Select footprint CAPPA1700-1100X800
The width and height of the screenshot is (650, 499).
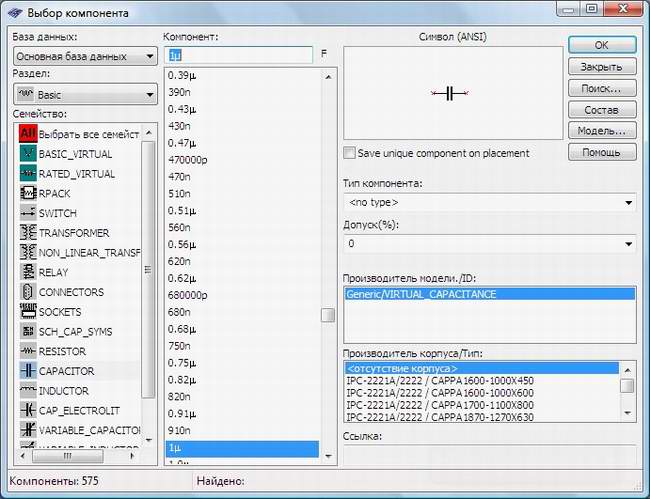[x=440, y=405]
